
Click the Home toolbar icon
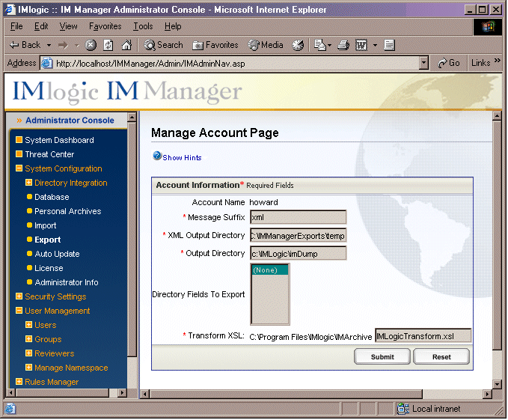[126, 45]
